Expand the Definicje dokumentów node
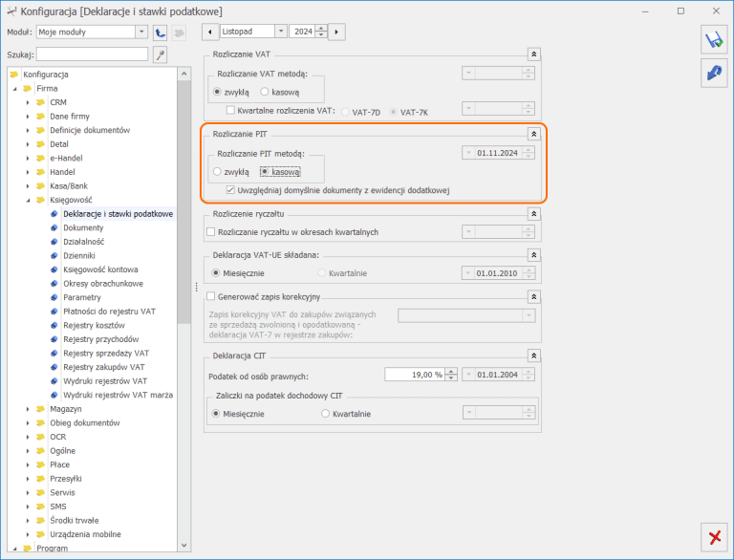 click(x=28, y=130)
